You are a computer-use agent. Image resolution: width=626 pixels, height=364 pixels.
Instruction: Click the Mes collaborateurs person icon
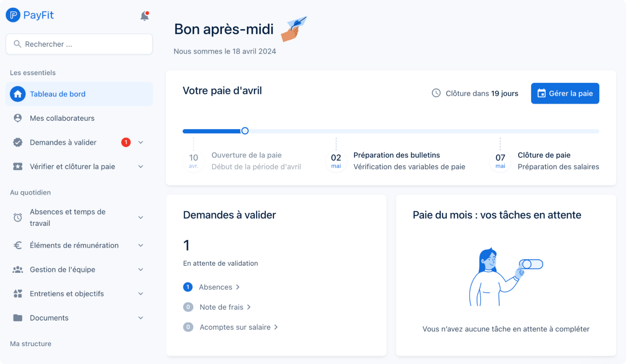[17, 118]
